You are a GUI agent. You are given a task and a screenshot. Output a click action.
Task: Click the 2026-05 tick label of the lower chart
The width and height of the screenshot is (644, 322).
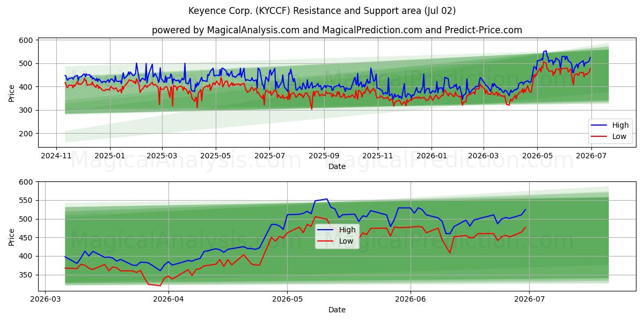click(287, 299)
